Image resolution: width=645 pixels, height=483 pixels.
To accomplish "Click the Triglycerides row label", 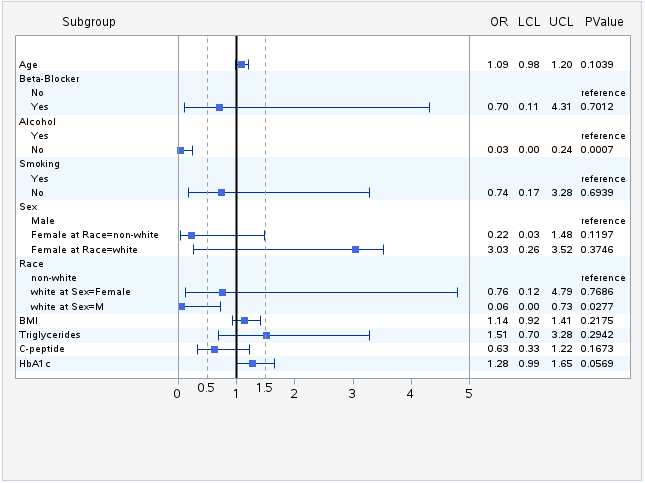I will (50, 334).
